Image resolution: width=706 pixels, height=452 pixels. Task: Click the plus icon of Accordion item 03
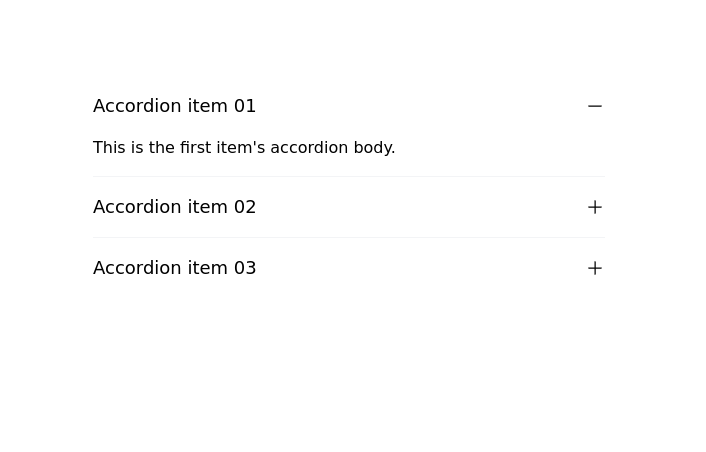[594, 268]
